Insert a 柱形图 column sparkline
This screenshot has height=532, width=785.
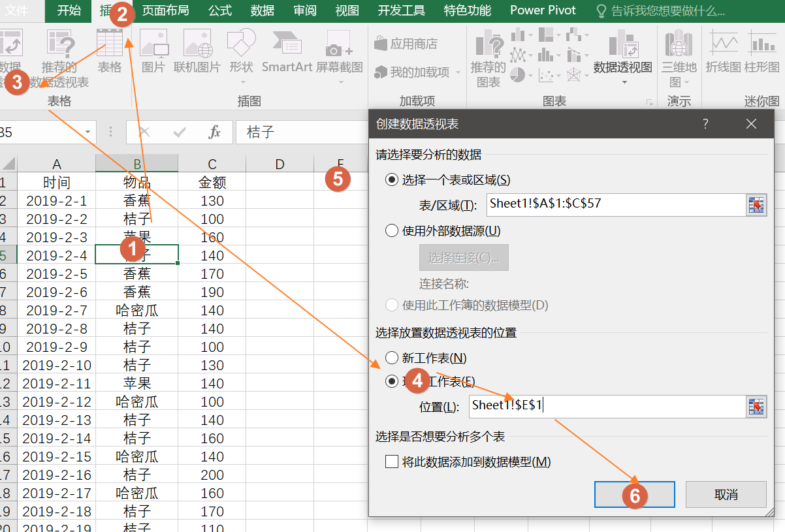click(x=762, y=51)
